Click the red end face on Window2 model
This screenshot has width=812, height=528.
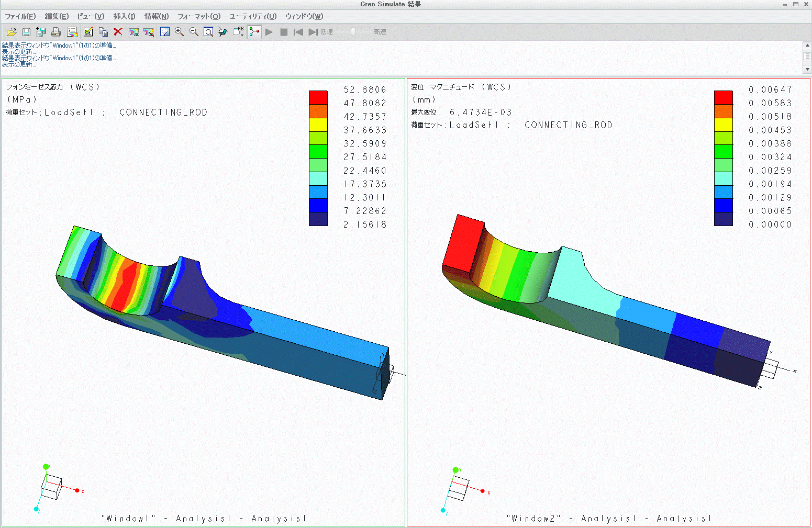pyautogui.click(x=463, y=243)
